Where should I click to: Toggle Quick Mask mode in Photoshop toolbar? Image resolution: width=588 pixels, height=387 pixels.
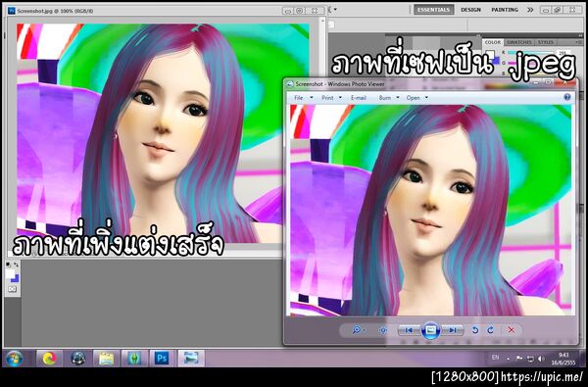pos(12,289)
